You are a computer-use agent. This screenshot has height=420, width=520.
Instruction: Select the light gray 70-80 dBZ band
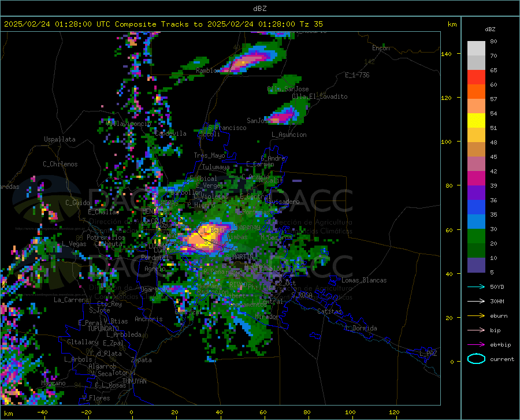pyautogui.click(x=476, y=49)
